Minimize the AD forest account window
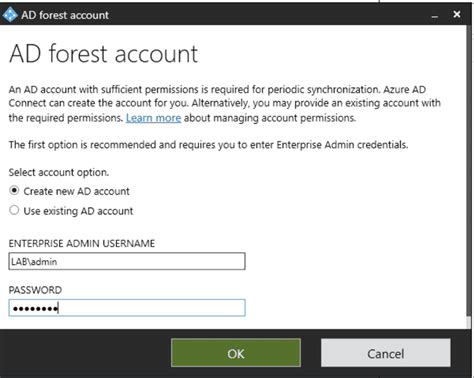The image size is (474, 378). point(435,15)
